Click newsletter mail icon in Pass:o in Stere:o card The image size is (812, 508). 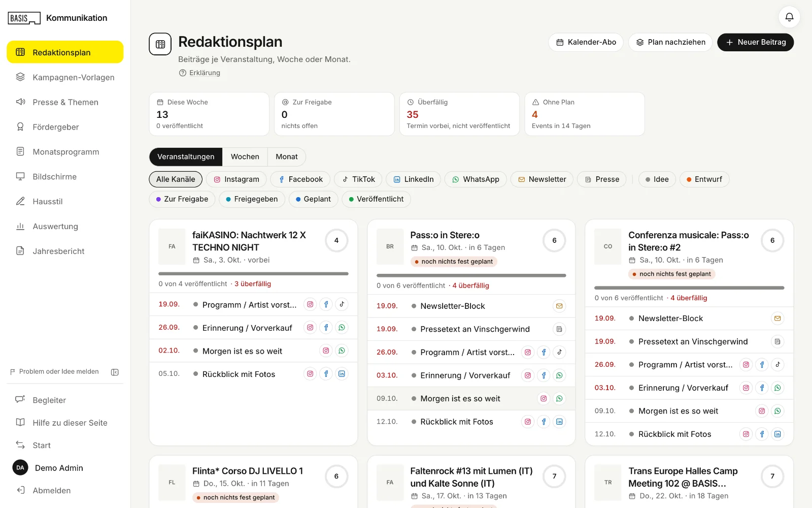559,306
